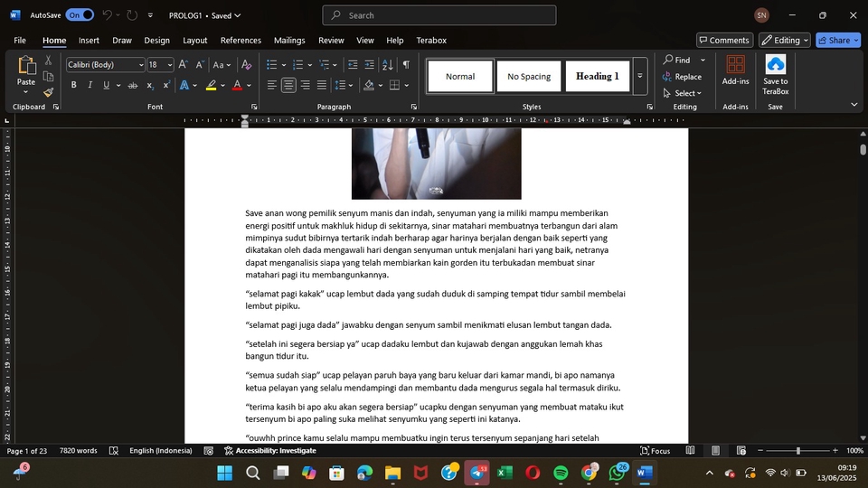This screenshot has width=868, height=488.
Task: Click the Windows Start button
Action: pyautogui.click(x=225, y=473)
